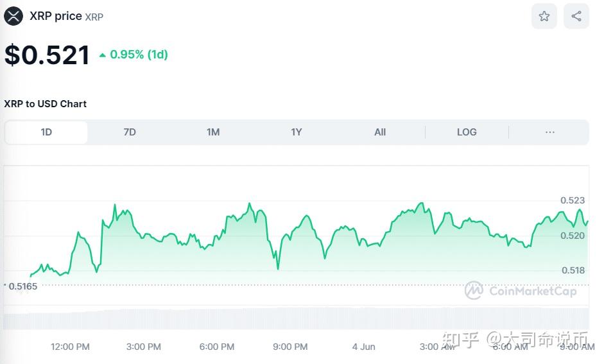Add XRP to watchlist with star icon
Viewport: 604px width, 364px height.
544,16
